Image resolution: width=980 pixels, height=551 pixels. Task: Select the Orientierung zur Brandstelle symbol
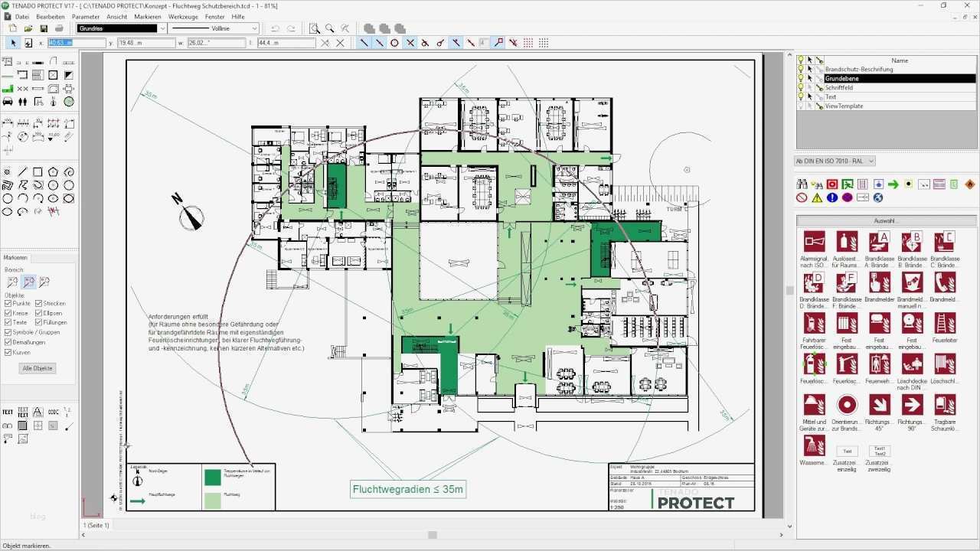(847, 404)
